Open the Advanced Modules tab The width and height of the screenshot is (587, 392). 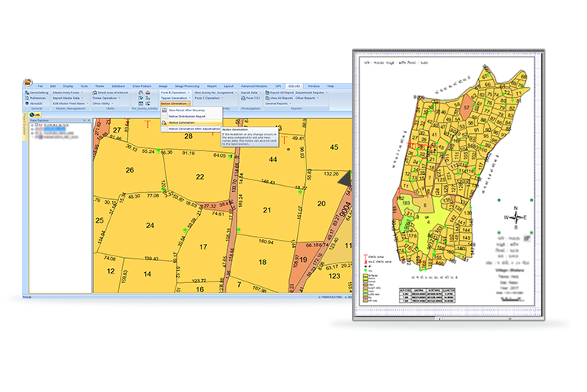coord(254,86)
